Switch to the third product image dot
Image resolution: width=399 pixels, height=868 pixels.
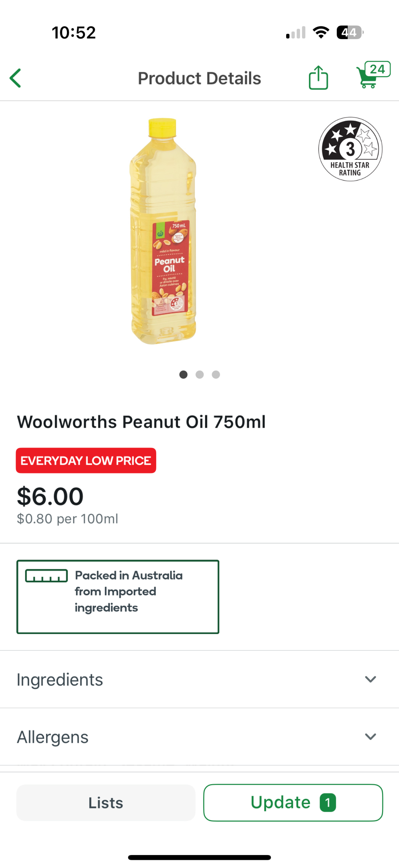(x=216, y=375)
